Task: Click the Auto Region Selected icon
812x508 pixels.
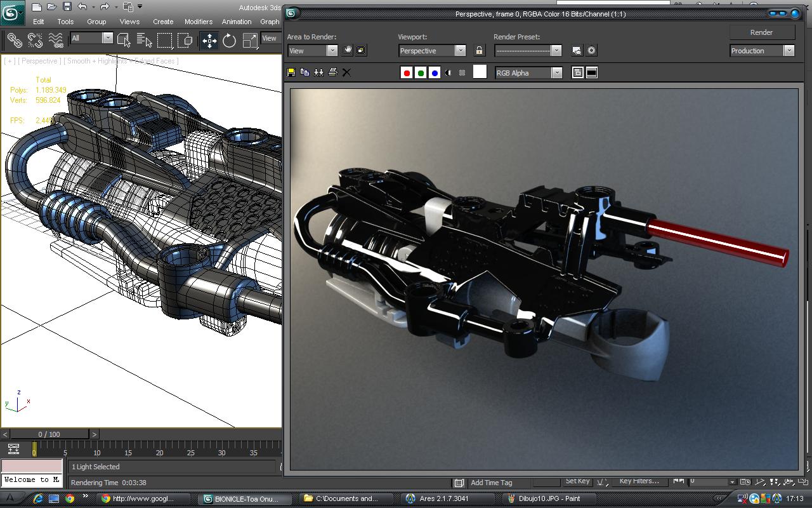Action: (x=361, y=50)
